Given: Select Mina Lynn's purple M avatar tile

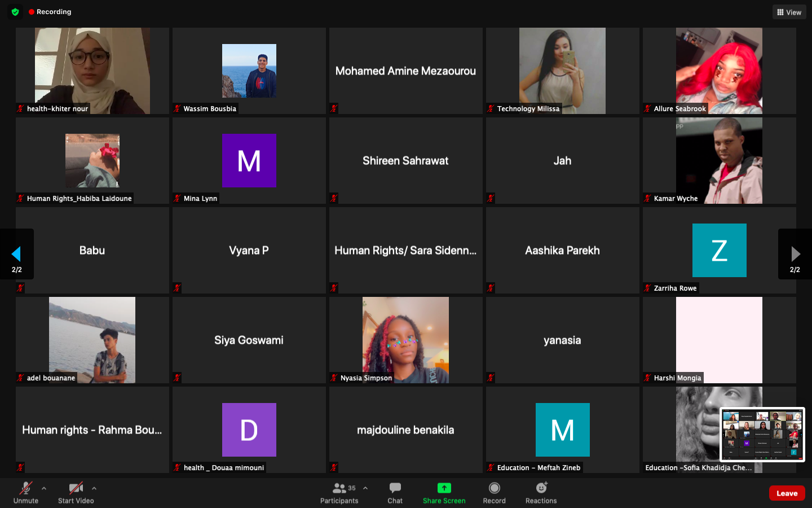Looking at the screenshot, I should 249,161.
